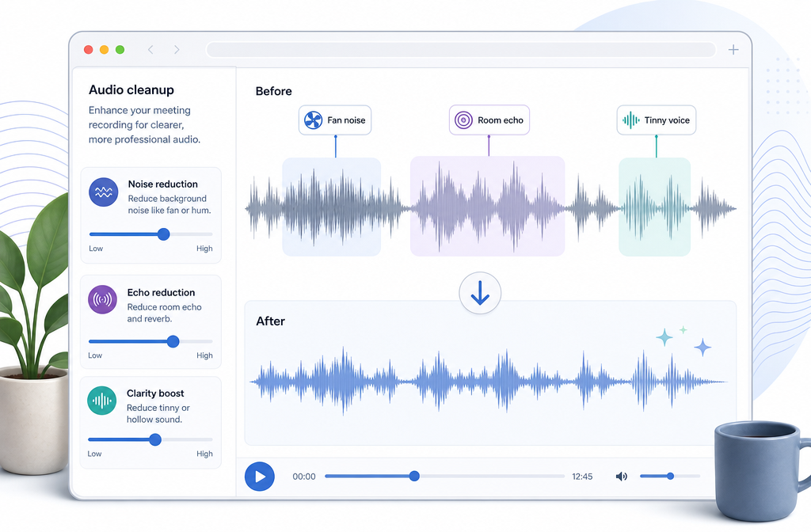Click 'Reduce room echo and reverb.' description
Viewport: 811px width, 532px height.
tap(165, 313)
